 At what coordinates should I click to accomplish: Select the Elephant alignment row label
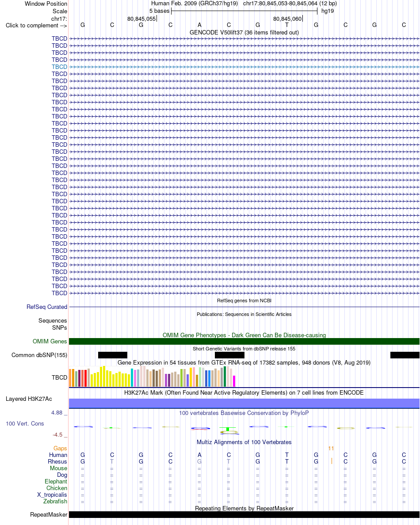(56, 482)
